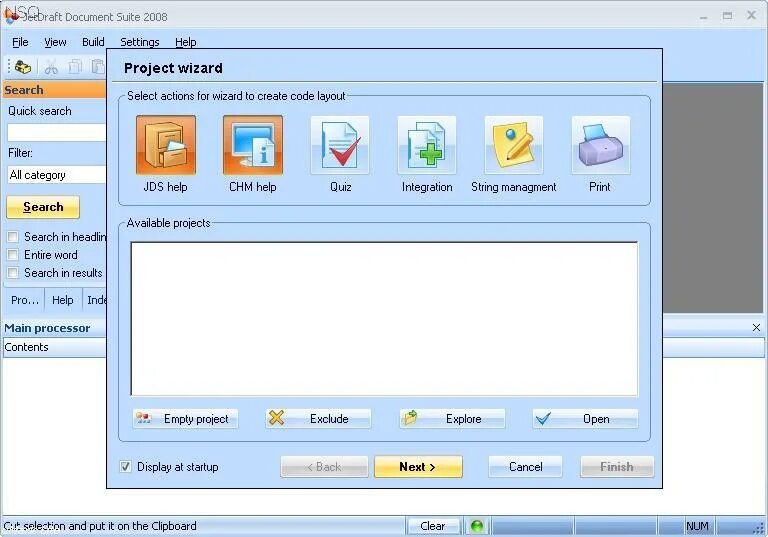Click the yellow Search button
The width and height of the screenshot is (768, 537).
click(x=43, y=207)
